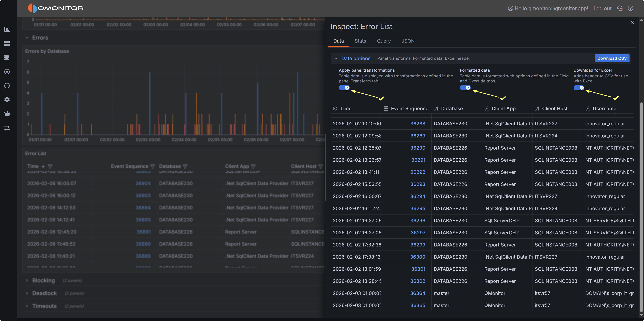Screen dimensions: 644x321
Task: Open the JSON tab
Action: (x=408, y=41)
